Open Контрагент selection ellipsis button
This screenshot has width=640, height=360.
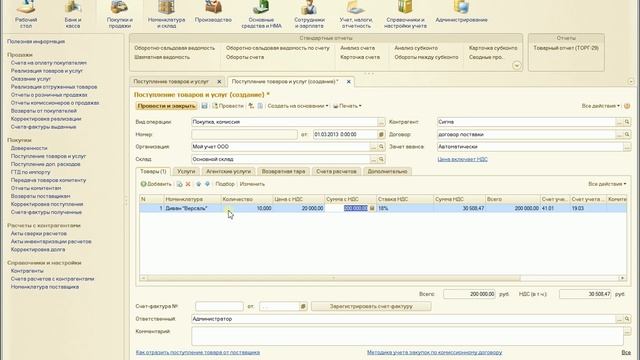[619, 122]
